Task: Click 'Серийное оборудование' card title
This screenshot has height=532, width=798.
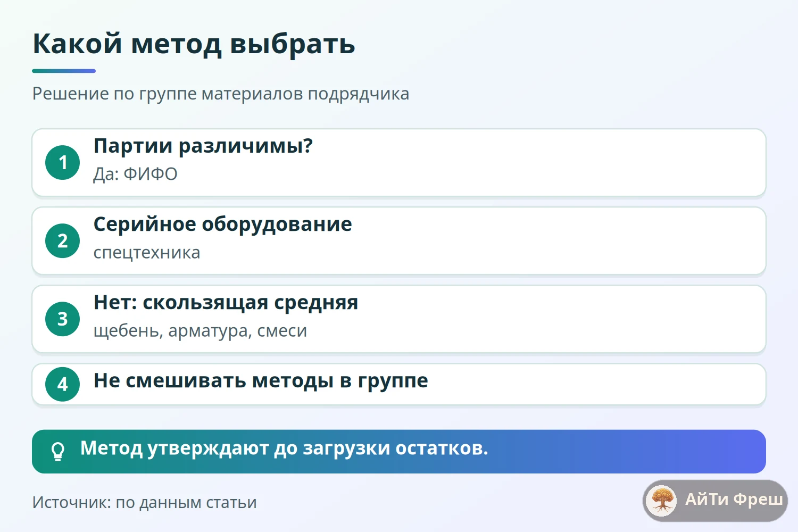Action: (x=223, y=224)
